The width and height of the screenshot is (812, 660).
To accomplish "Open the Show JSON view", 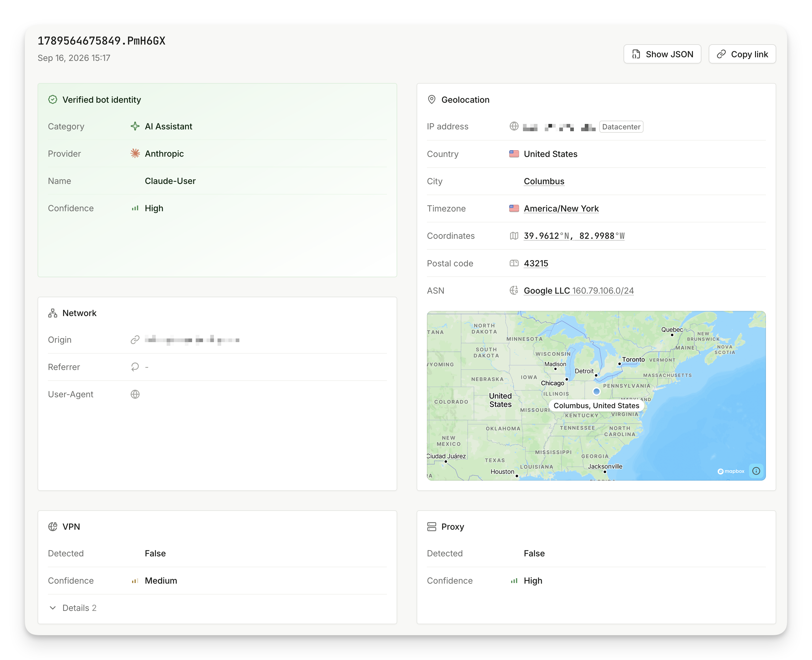I will 662,54.
